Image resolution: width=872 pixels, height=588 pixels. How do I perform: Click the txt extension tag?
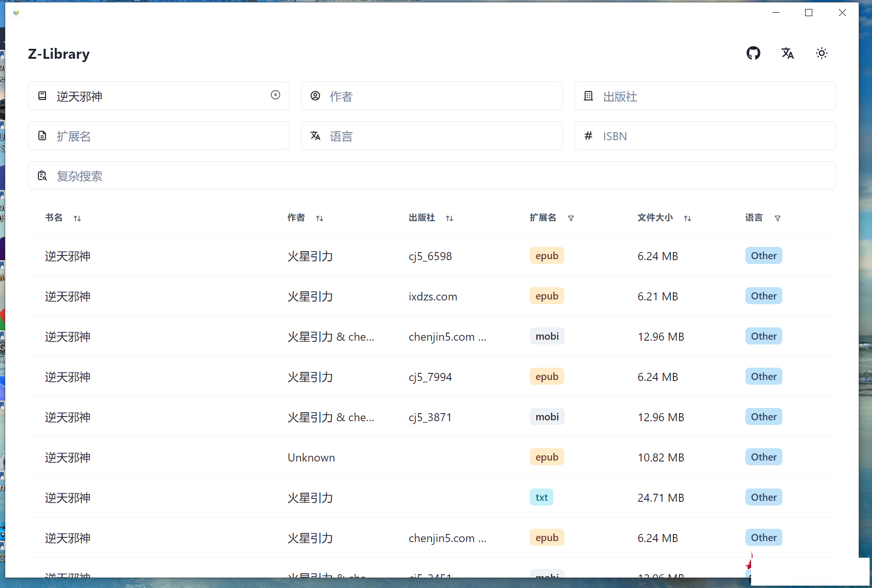coord(542,498)
